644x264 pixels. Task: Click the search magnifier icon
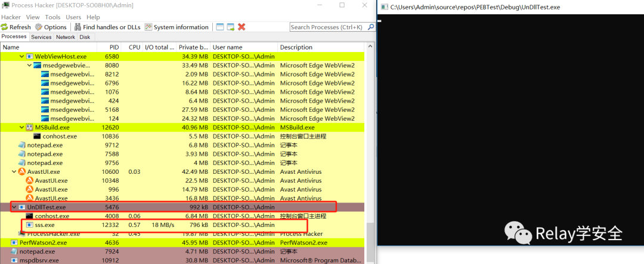[370, 27]
